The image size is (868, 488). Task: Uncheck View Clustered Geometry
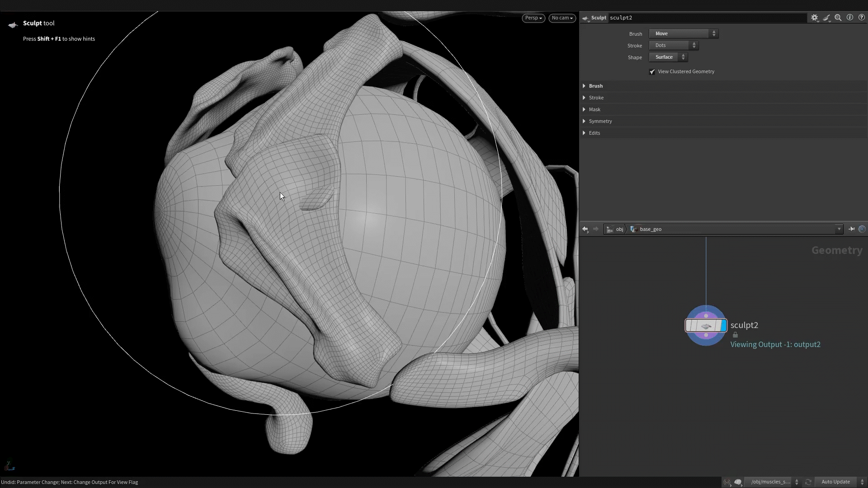tap(652, 72)
